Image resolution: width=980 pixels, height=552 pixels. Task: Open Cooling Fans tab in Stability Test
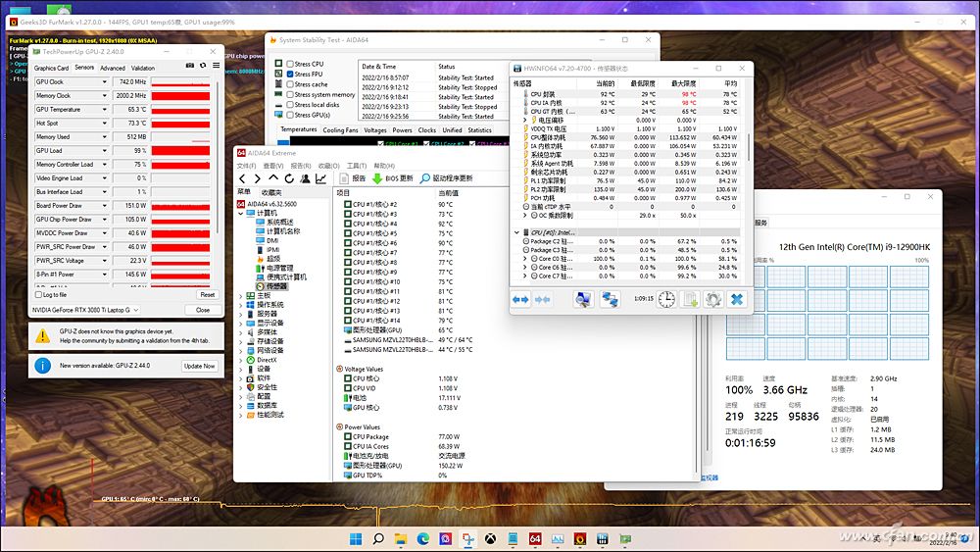tap(341, 130)
